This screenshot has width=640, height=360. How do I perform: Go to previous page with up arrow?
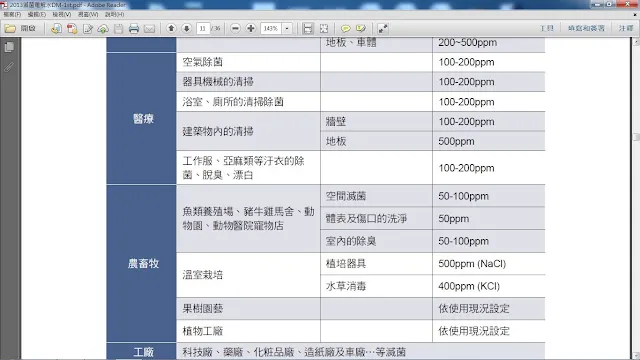click(171, 28)
